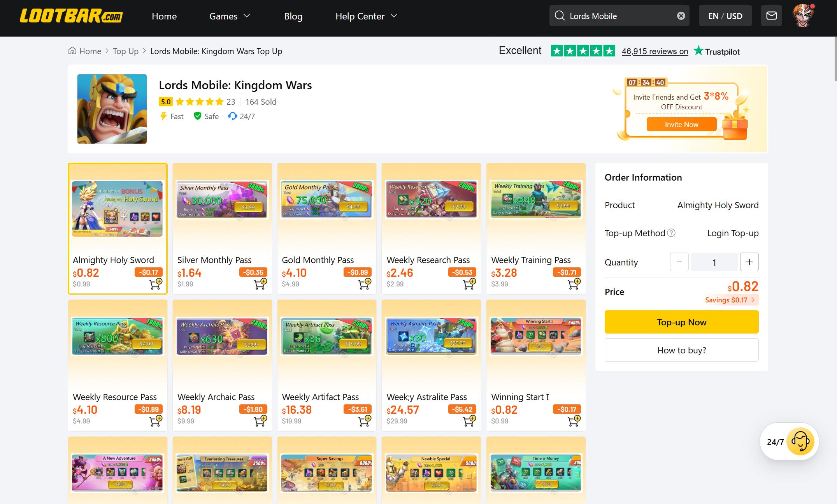
Task: Add Weekly Research Pass to cart
Action: click(x=470, y=283)
